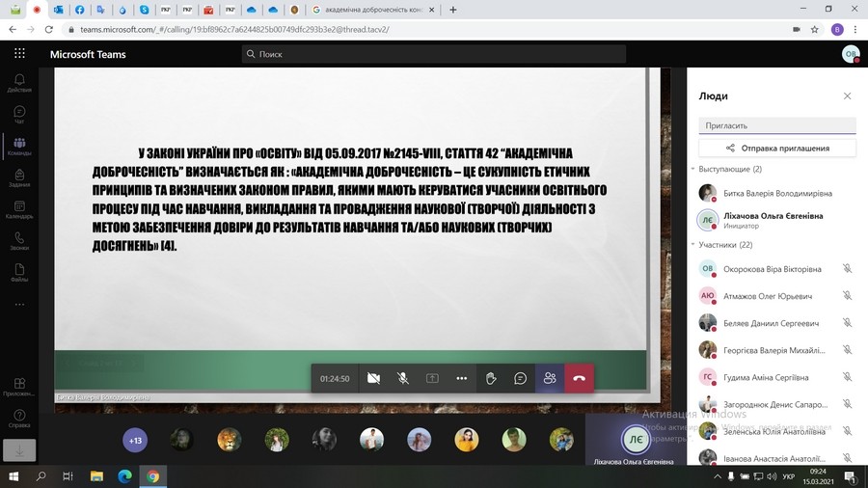This screenshot has width=868, height=488.
Task: Open Teams (Команды) in the sidebar
Action: 19,146
